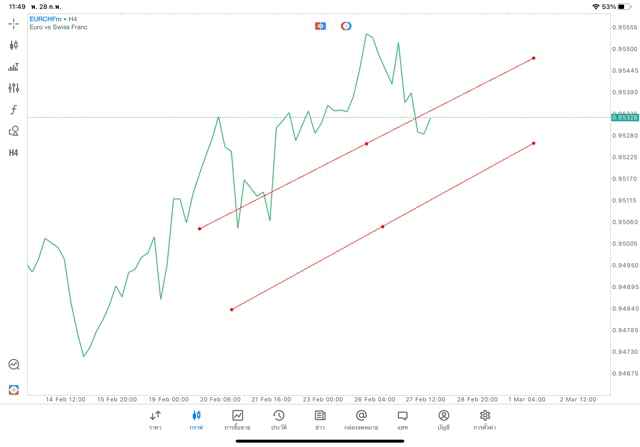This screenshot has width=640, height=447.
Task: Open the chart type candlestick icon
Action: tap(13, 45)
